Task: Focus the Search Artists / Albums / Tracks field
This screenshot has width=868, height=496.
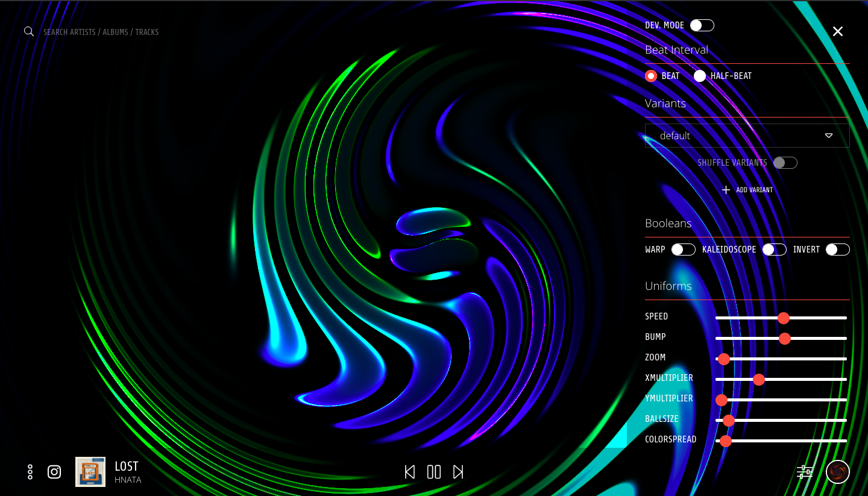Action: (x=101, y=32)
